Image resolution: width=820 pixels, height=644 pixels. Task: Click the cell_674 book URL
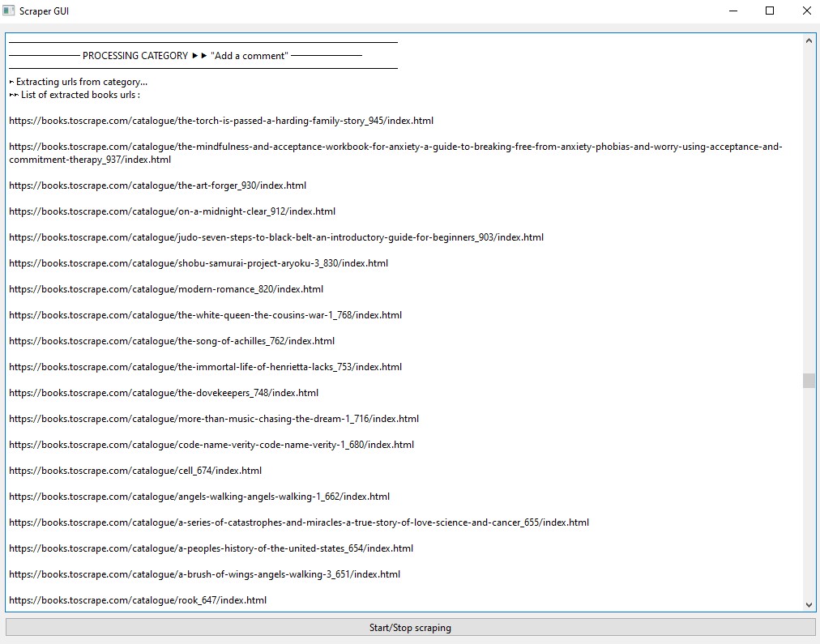(135, 471)
